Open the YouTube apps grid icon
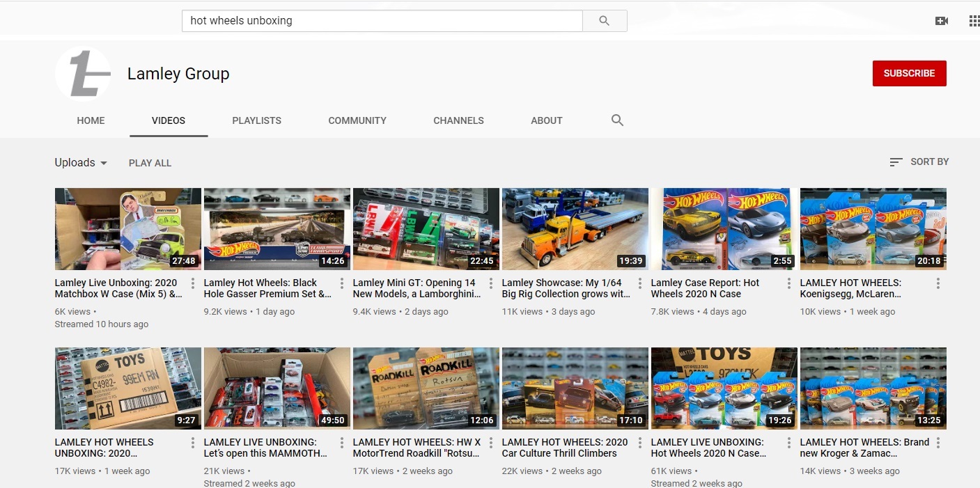Image resolution: width=980 pixels, height=488 pixels. 974,21
